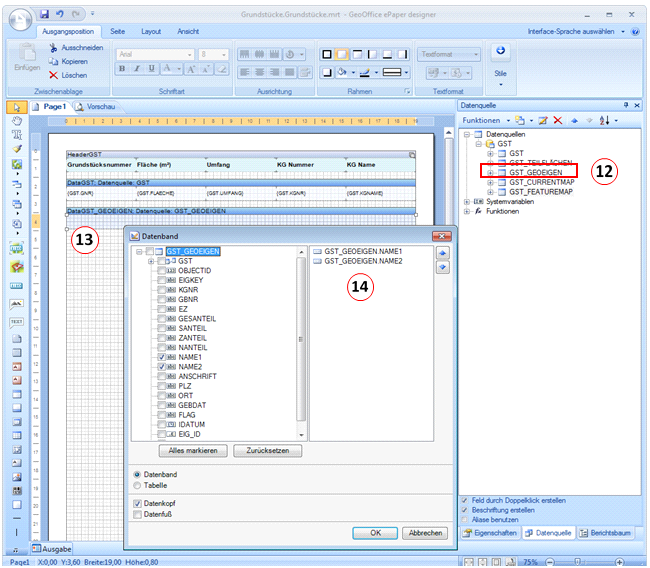Check the ANSCHRIFT field checkbox

(162, 377)
